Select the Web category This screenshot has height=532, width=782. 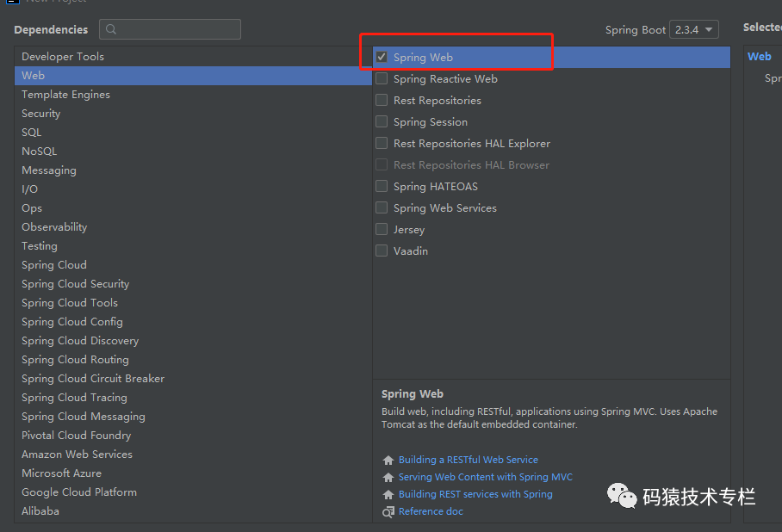[193, 75]
